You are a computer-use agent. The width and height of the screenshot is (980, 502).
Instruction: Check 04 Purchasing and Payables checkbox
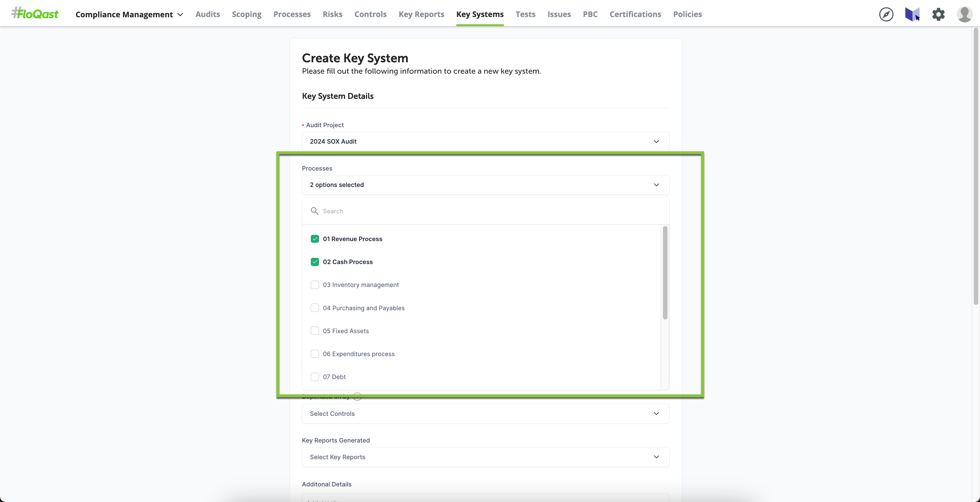coord(315,308)
